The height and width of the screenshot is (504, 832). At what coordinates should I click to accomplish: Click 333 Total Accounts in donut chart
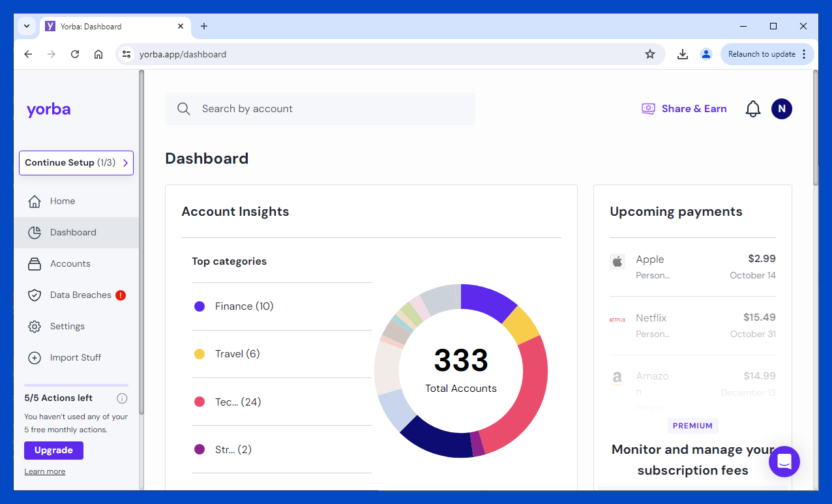[x=461, y=370]
